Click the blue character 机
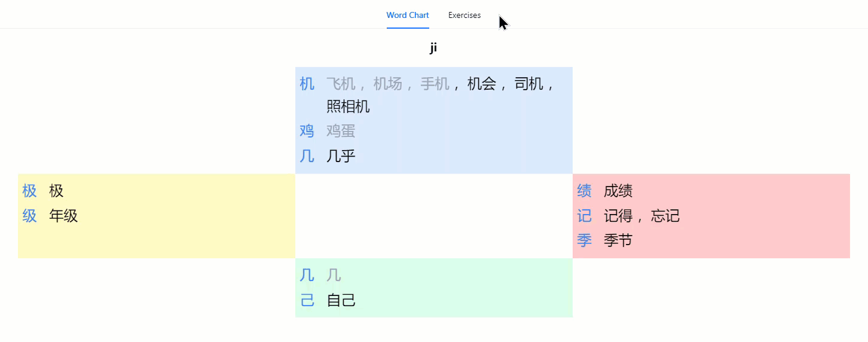This screenshot has height=342, width=868. (307, 84)
